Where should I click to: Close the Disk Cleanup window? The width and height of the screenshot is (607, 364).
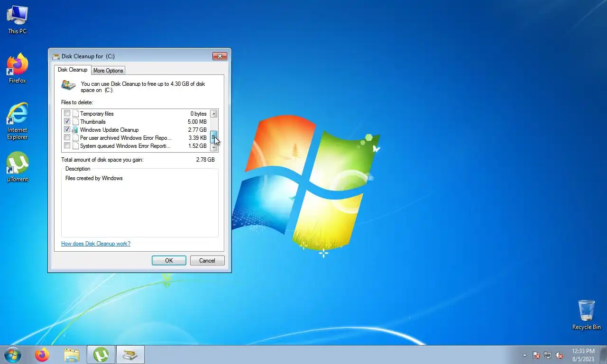pyautogui.click(x=220, y=56)
